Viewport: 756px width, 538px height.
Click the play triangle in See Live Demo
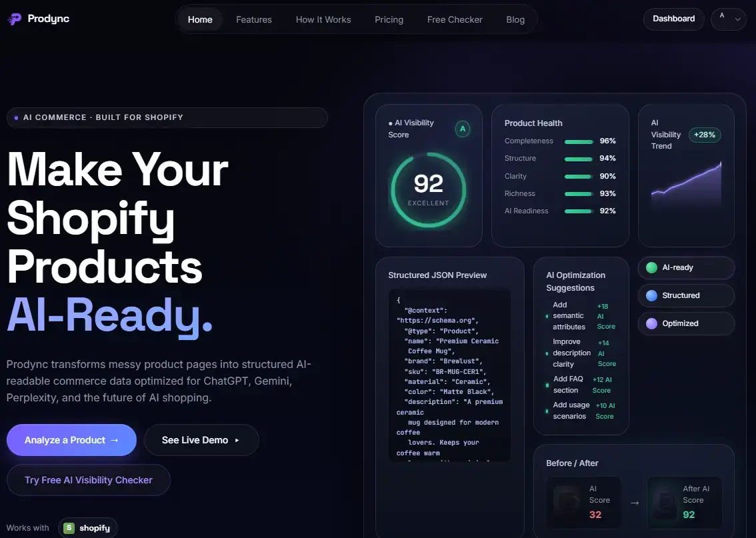pyautogui.click(x=237, y=440)
